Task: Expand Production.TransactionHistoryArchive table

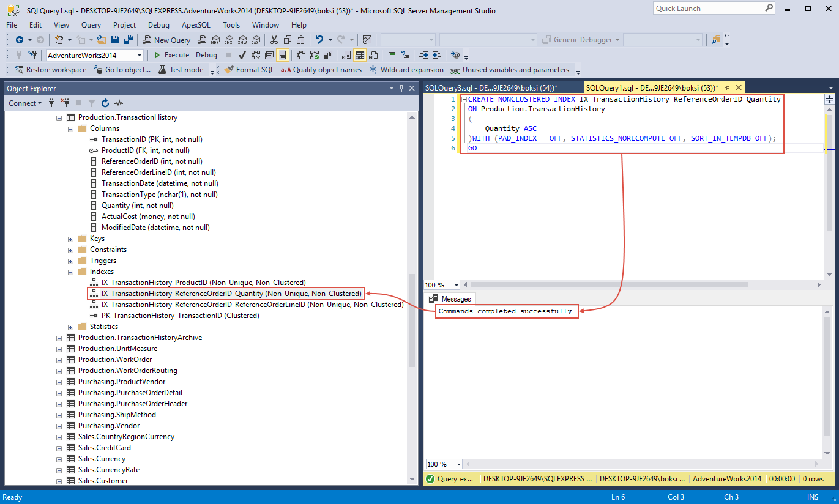Action: (59, 338)
